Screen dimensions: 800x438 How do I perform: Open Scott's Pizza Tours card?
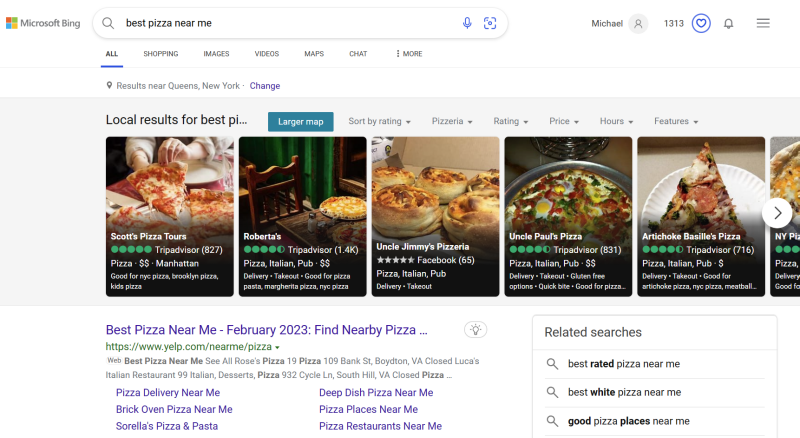click(x=170, y=216)
